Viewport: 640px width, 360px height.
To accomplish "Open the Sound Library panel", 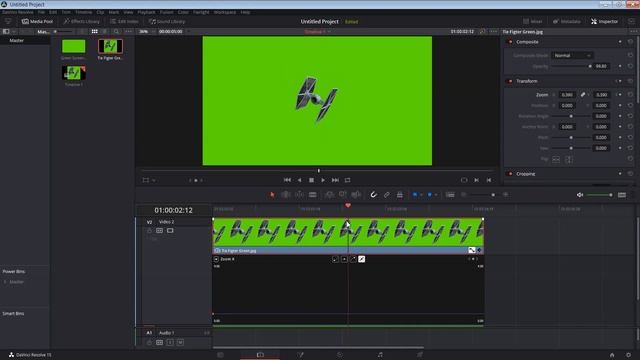I will click(167, 21).
